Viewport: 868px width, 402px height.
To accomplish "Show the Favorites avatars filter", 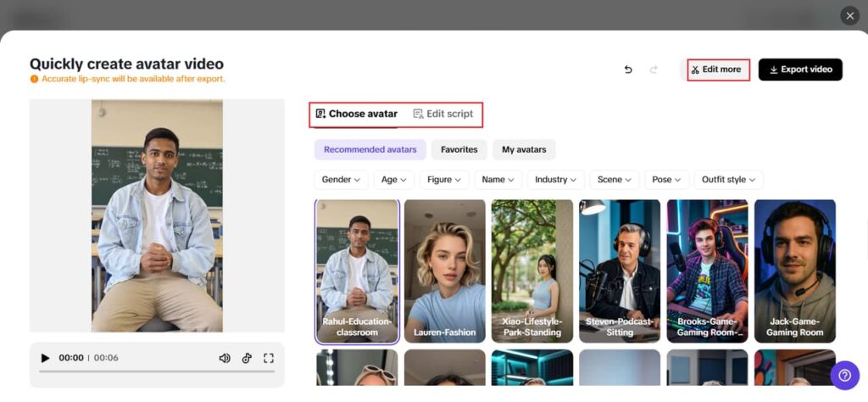I will pos(459,150).
